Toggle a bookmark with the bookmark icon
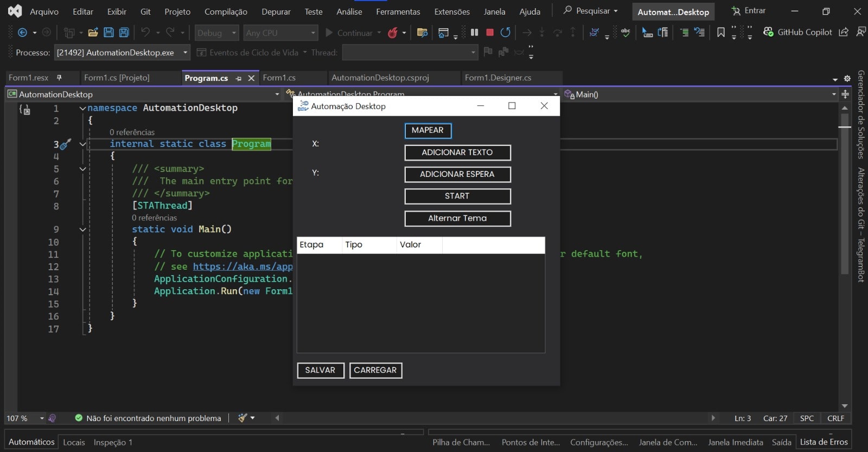The image size is (868, 452). tap(720, 33)
